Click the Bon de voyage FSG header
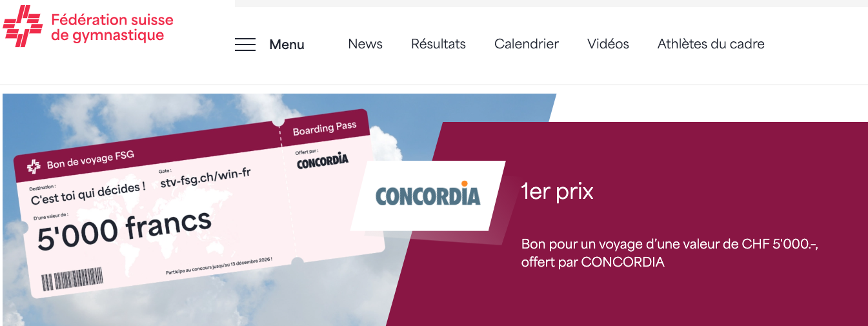 pyautogui.click(x=90, y=159)
